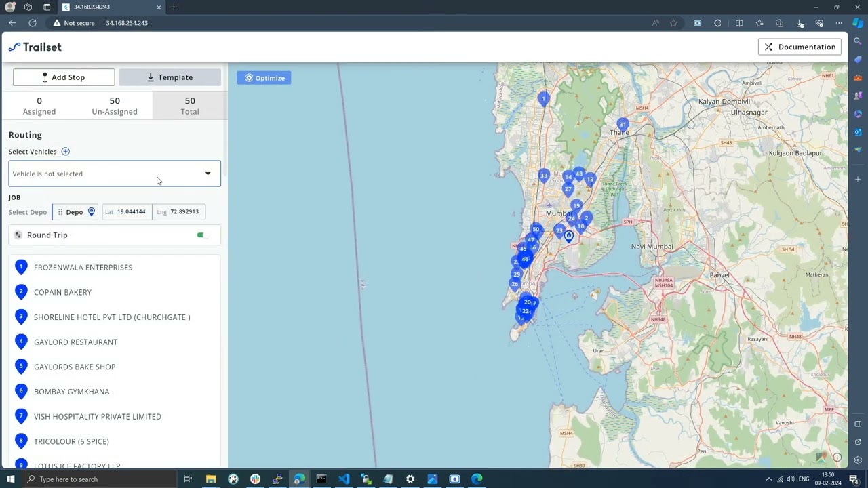Open the vehicle selection dropdown
The width and height of the screenshot is (868, 488).
tap(115, 174)
